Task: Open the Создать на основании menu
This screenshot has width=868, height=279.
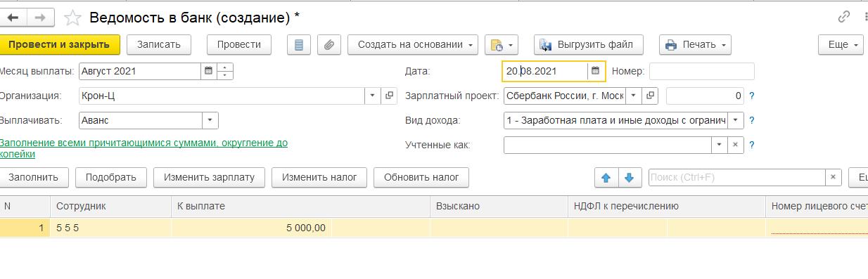Action: [413, 44]
